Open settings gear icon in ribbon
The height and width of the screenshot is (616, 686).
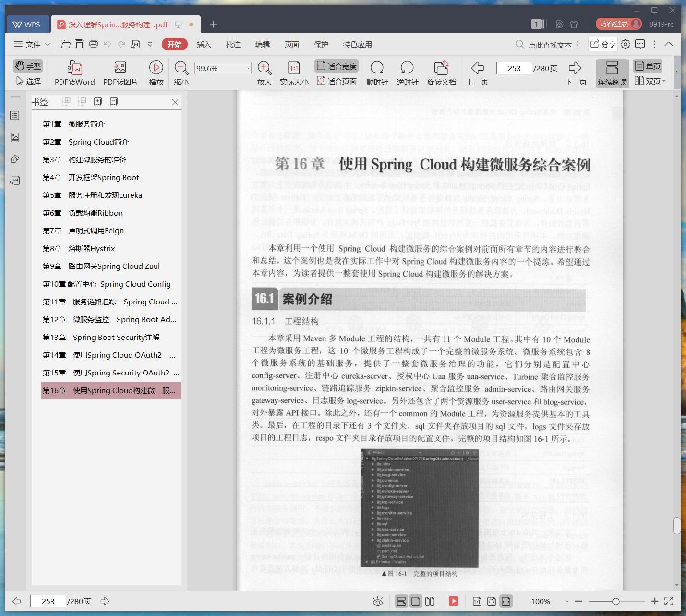[x=626, y=44]
